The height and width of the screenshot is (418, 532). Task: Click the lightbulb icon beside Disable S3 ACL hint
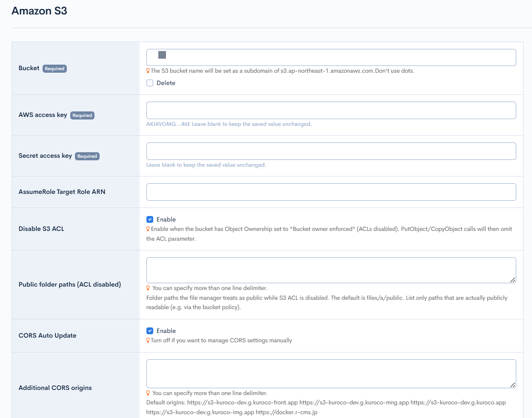pos(148,229)
